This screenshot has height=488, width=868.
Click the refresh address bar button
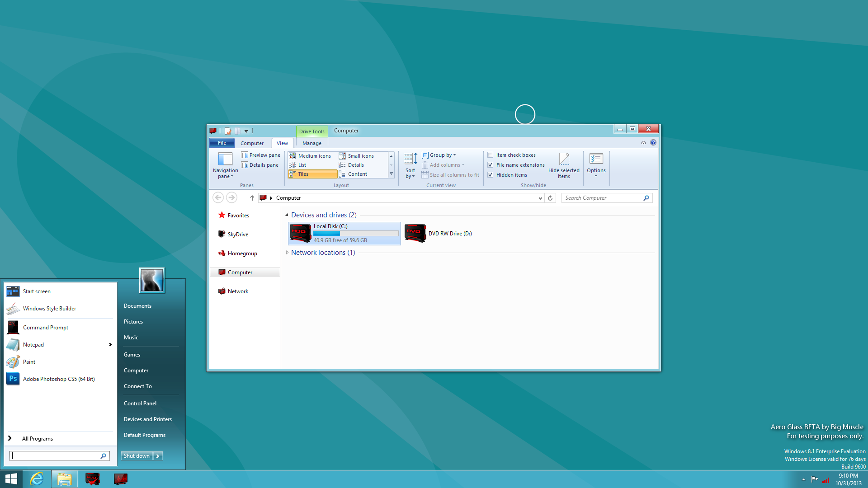[x=550, y=198]
